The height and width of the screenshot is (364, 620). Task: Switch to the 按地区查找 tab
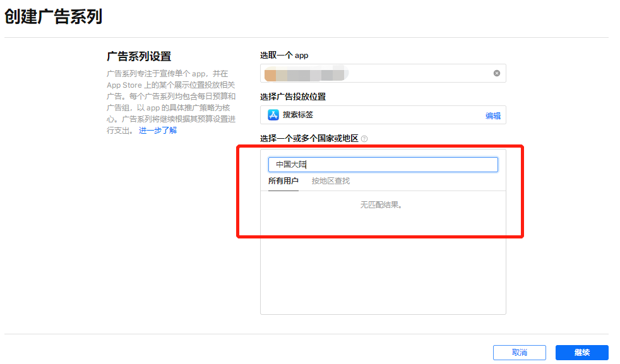(331, 181)
